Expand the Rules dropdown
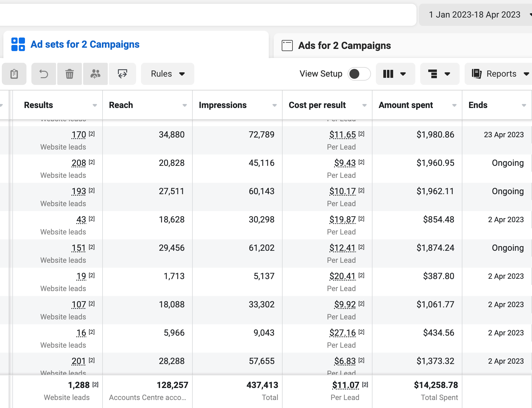 [167, 74]
